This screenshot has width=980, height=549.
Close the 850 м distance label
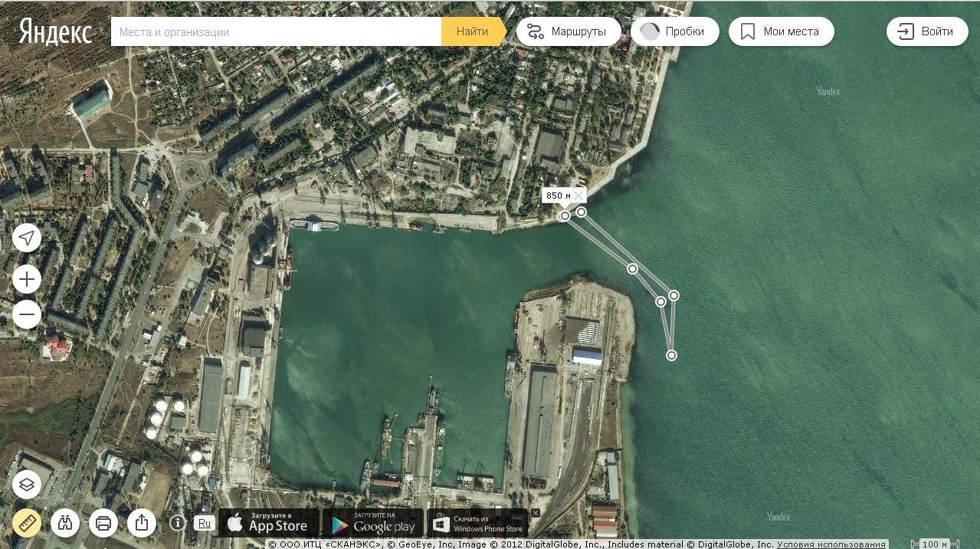[578, 196]
